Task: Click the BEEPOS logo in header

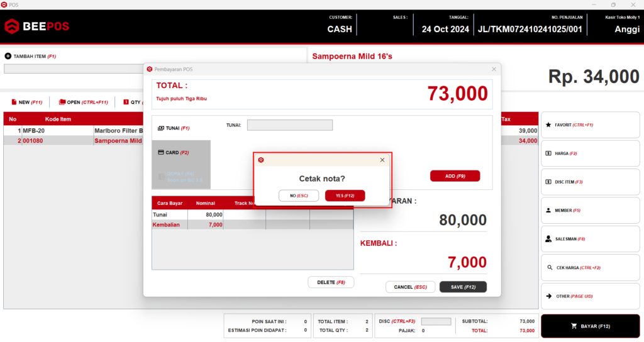Action: 37,26
